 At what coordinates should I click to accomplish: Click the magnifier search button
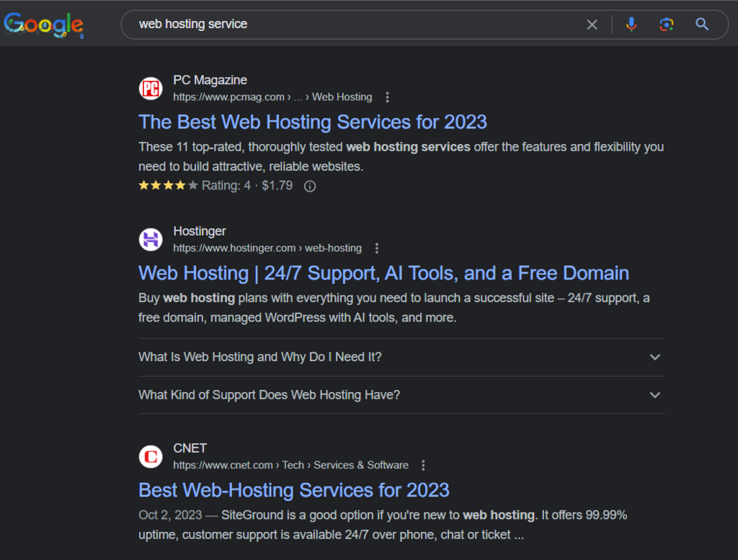(x=702, y=24)
